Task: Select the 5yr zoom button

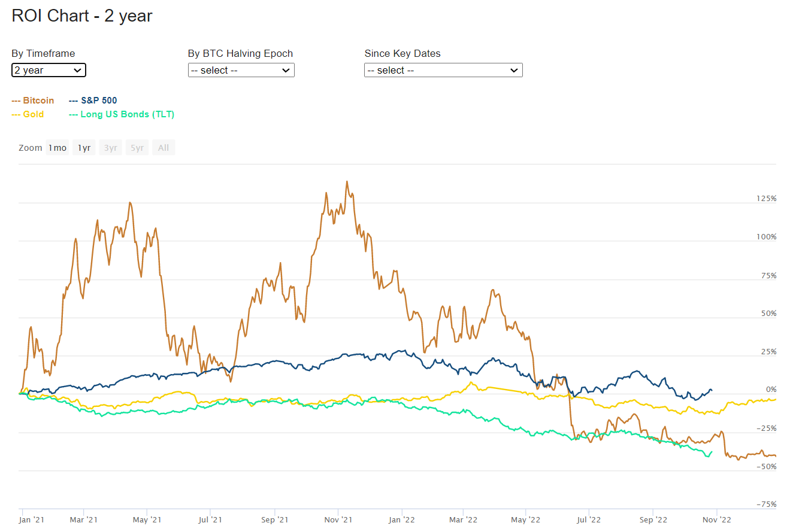Action: [x=137, y=148]
